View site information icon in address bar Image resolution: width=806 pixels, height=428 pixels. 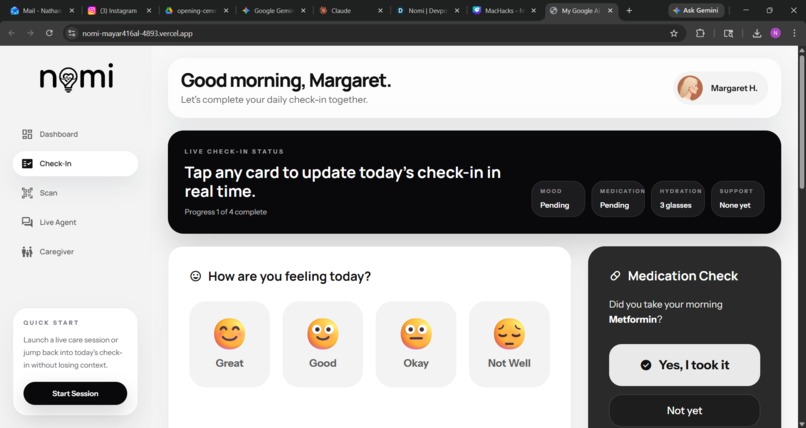coord(71,33)
